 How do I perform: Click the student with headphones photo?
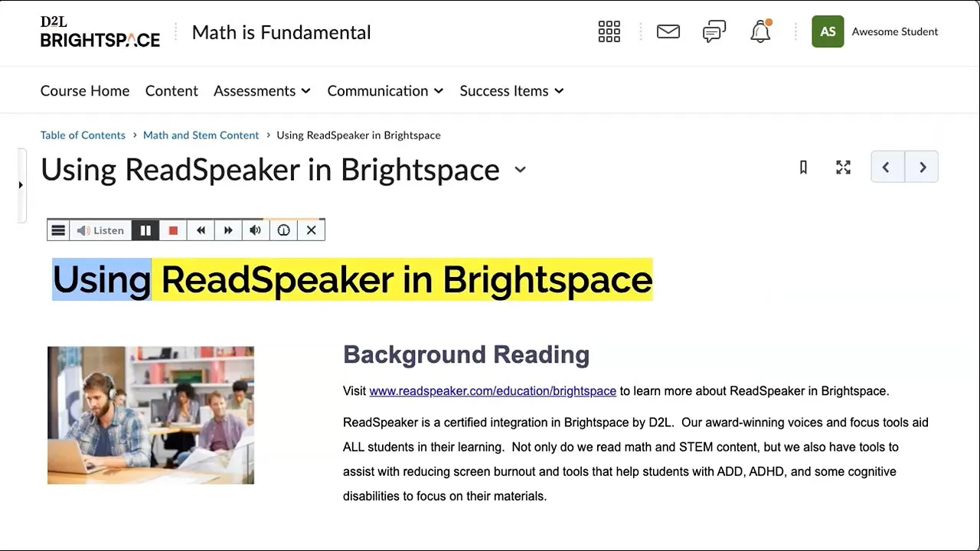[x=151, y=415]
